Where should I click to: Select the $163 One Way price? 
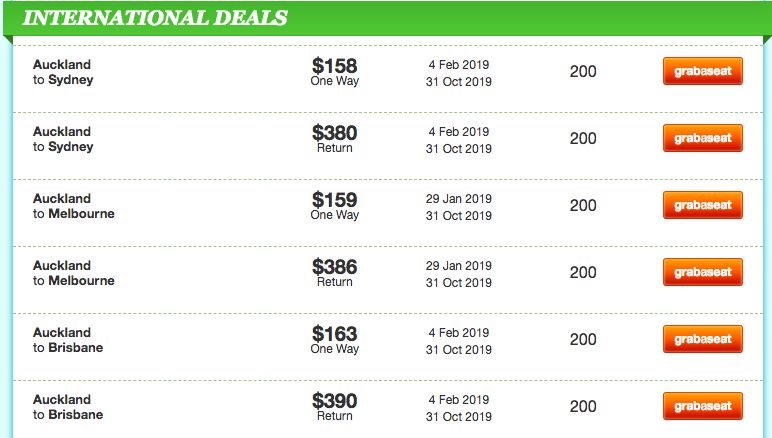coord(335,340)
